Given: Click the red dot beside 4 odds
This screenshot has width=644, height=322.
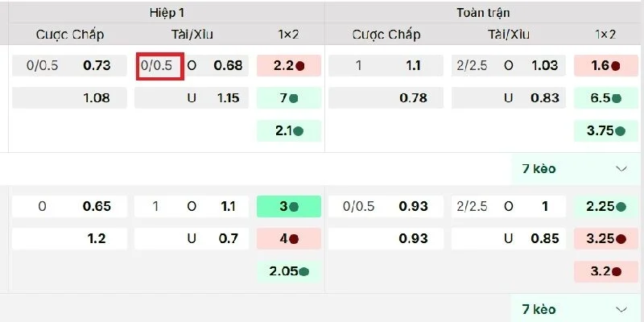Looking at the screenshot, I should 294,239.
